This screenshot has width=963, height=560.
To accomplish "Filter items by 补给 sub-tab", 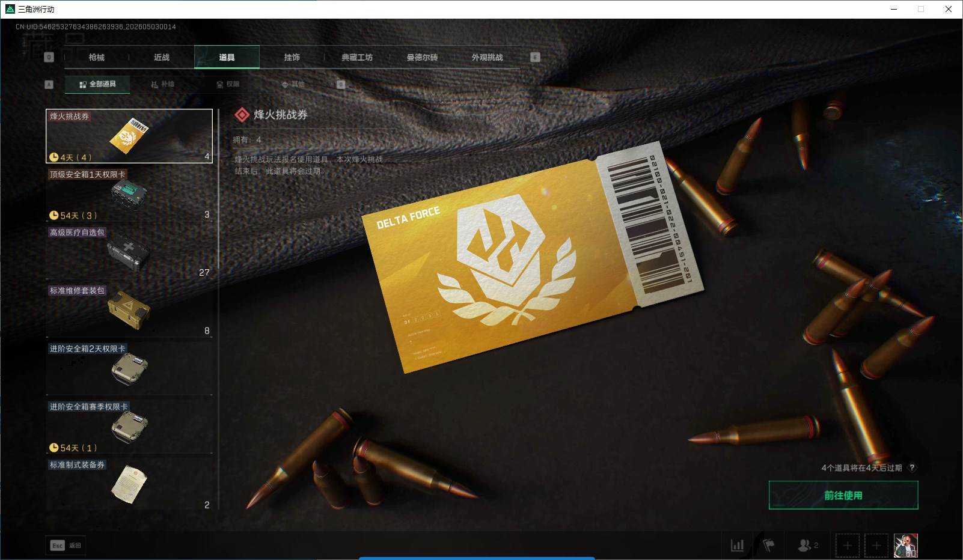I will click(x=163, y=84).
